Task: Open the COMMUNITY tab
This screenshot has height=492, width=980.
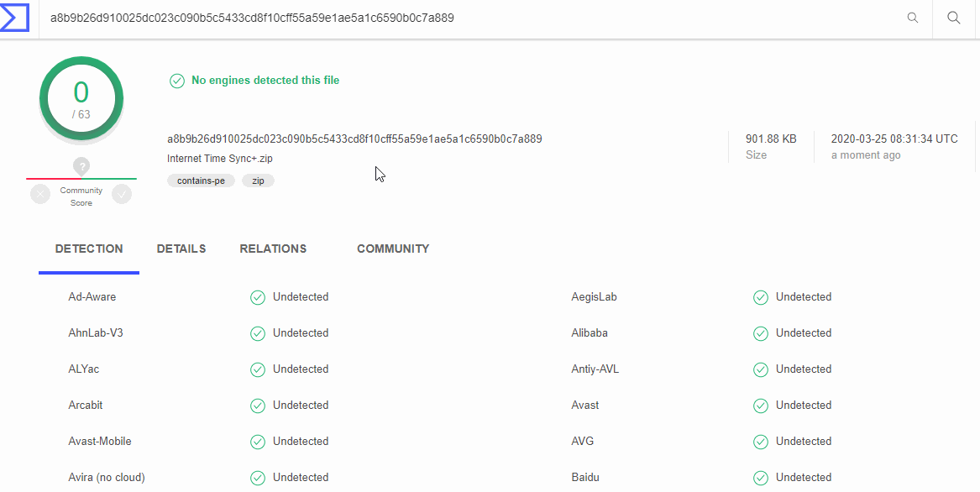Action: [x=393, y=249]
